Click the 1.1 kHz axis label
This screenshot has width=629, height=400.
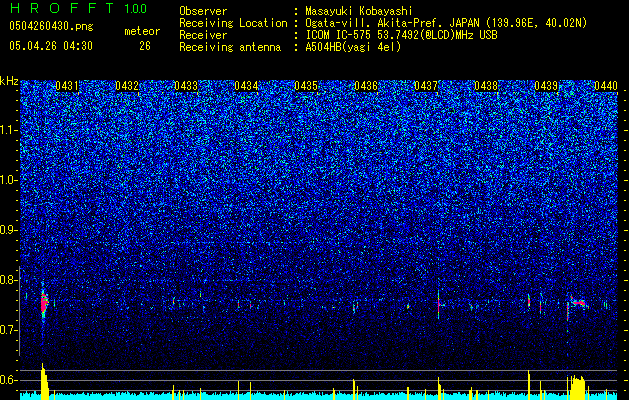[9, 130]
